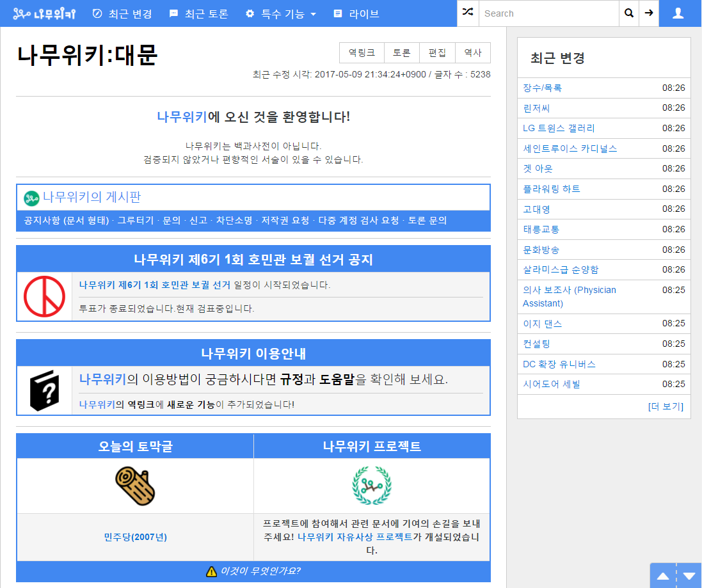Click the random article shuffle icon
This screenshot has width=702, height=588.
point(468,13)
